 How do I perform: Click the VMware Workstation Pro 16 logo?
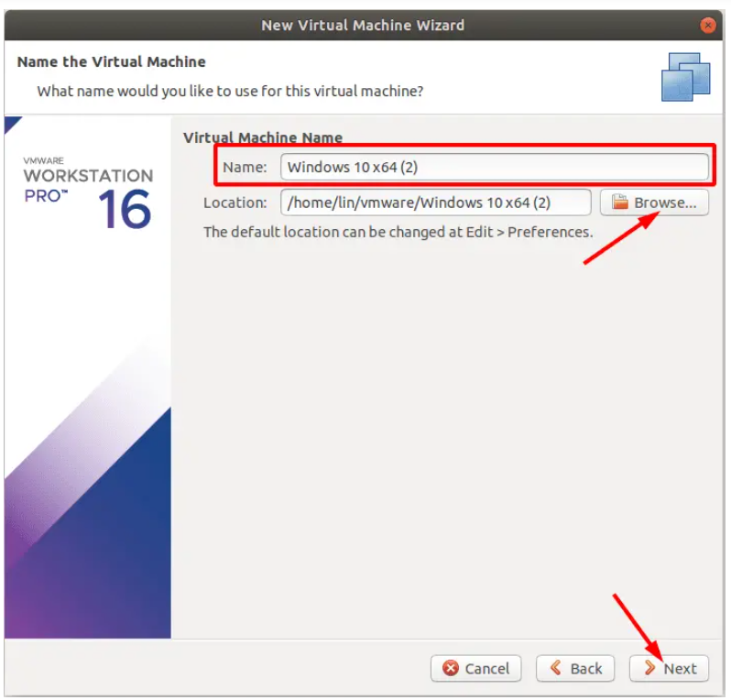pos(88,193)
